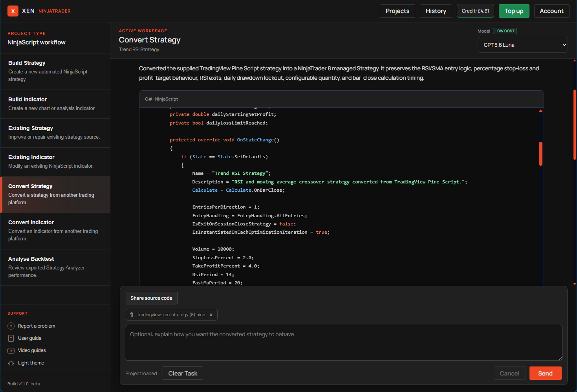Focus the optional strategy behaviour text box

tap(344, 343)
